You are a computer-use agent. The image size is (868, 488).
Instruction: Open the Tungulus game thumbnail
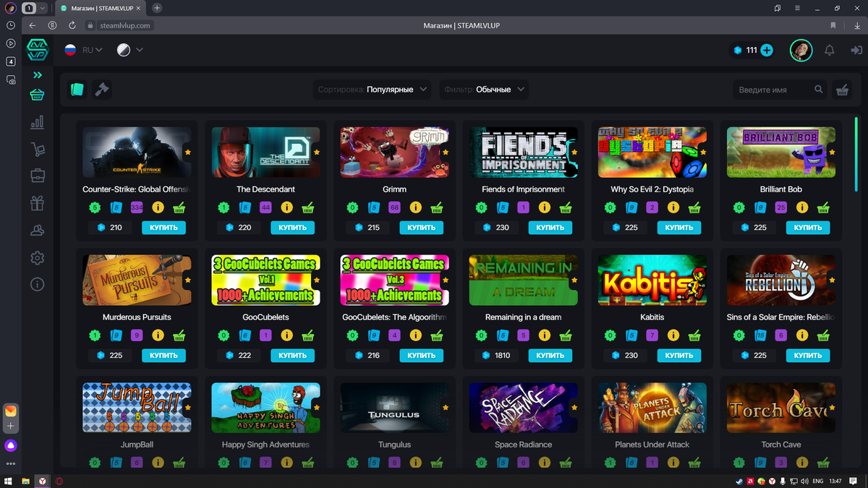394,408
